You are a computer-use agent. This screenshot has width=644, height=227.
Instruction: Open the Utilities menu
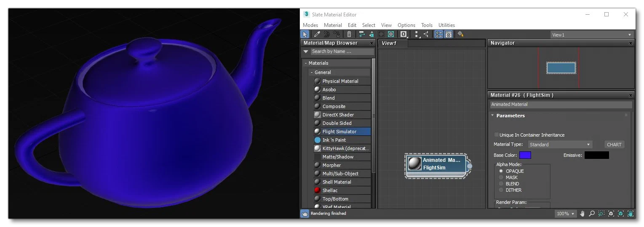pos(446,25)
